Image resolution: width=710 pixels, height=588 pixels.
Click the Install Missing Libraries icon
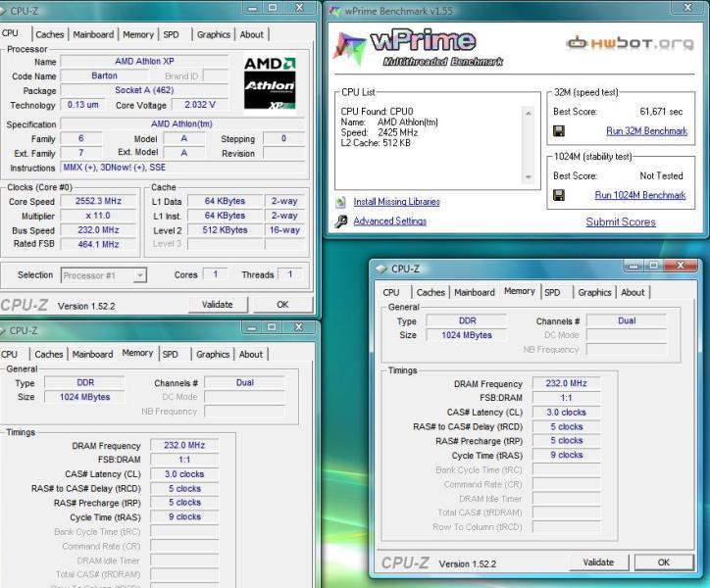coord(341,202)
